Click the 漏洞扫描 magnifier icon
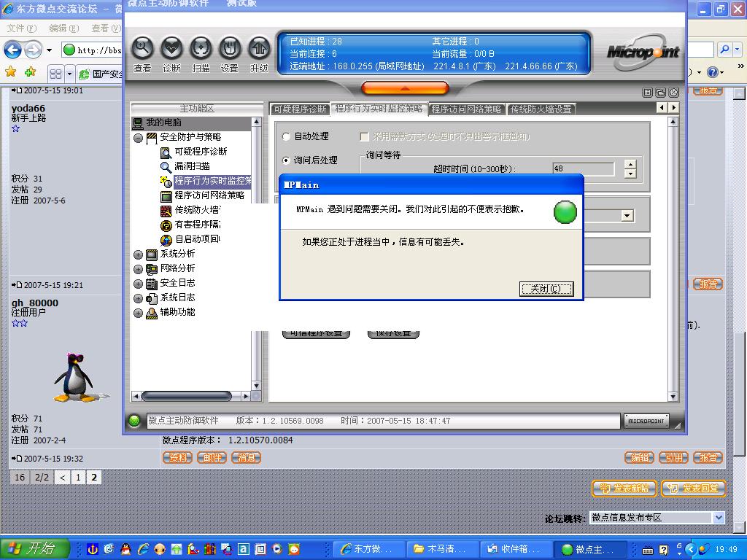747x560 pixels. tap(166, 167)
